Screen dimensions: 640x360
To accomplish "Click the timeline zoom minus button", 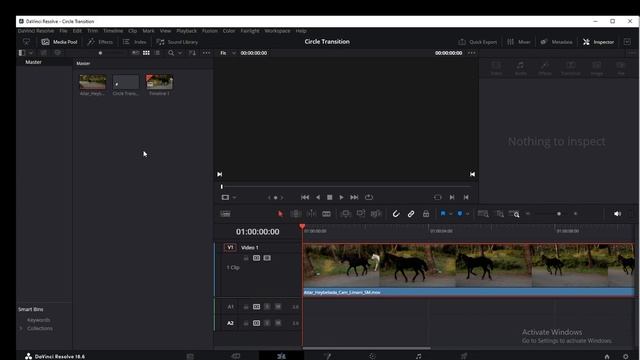I will (x=528, y=213).
